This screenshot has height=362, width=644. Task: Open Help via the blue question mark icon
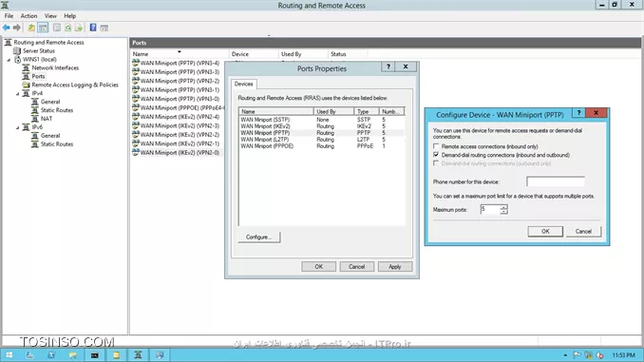[93, 28]
